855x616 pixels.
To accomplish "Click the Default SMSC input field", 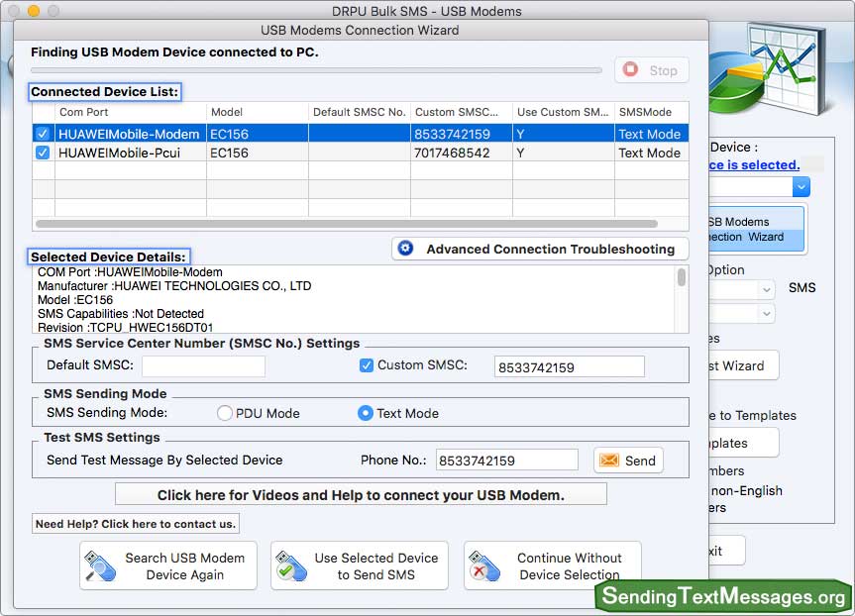I will pos(203,365).
